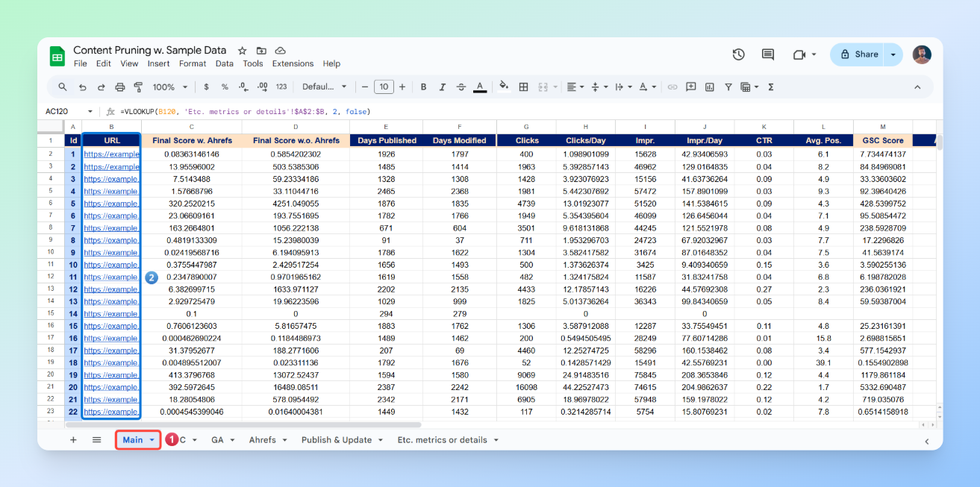
Task: Open version history clock icon
Action: coord(738,54)
